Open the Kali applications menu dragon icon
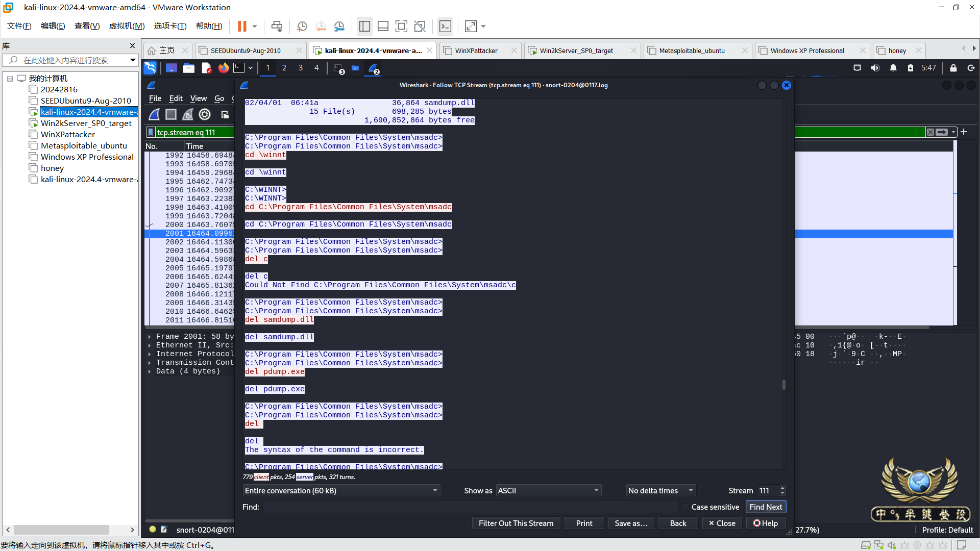This screenshot has width=980, height=551. coord(150,68)
